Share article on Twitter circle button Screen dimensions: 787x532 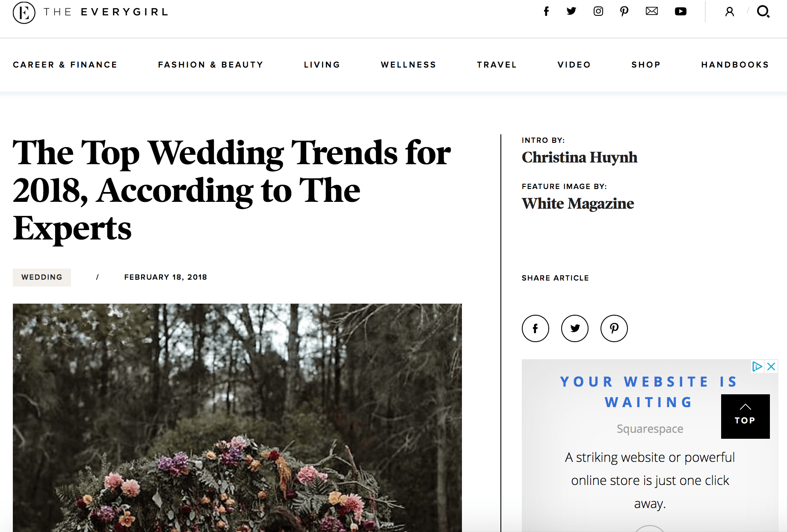574,328
